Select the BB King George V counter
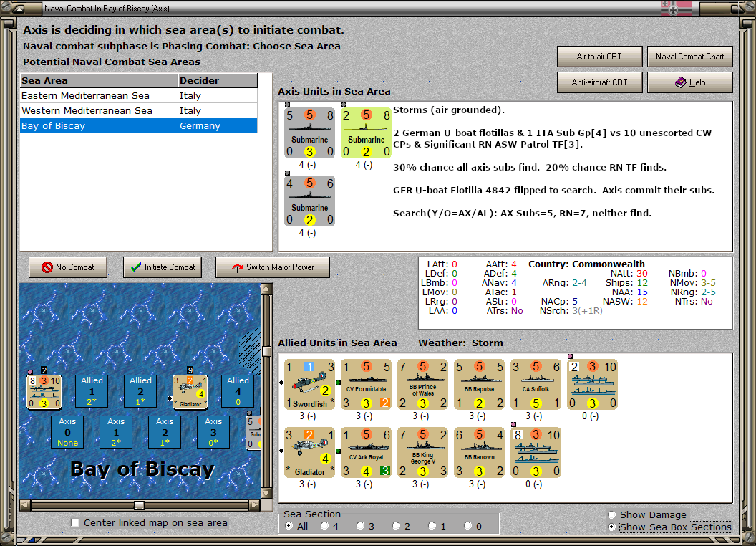The height and width of the screenshot is (546, 756). 423,452
